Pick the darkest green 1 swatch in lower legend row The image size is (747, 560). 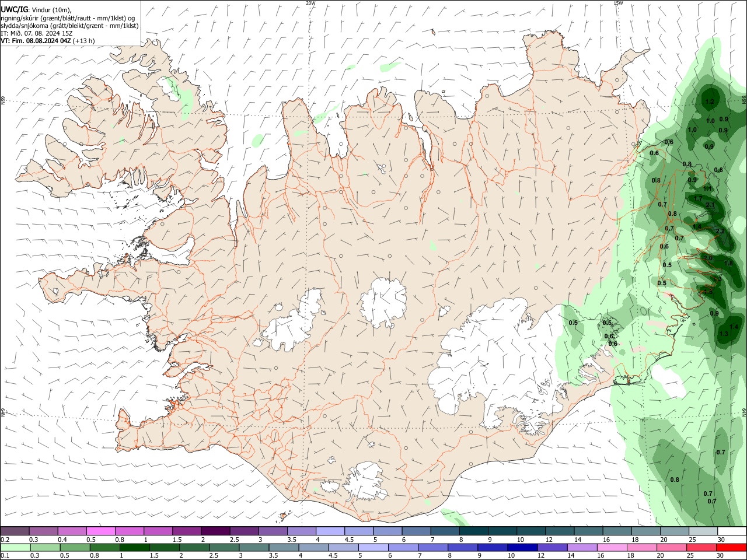click(134, 548)
